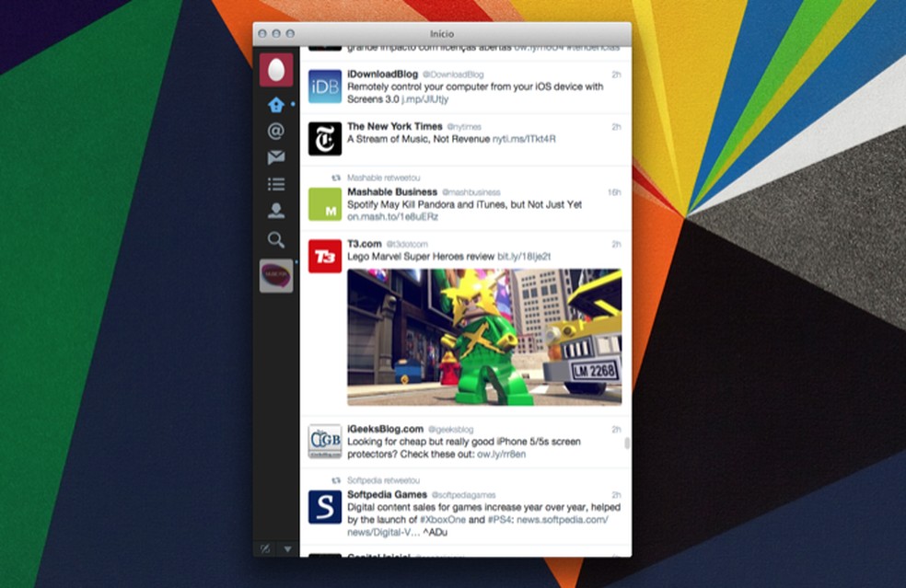Viewport: 906px width, 588px height.
Task: Click the account avatar at sidebar top
Action: 275,68
